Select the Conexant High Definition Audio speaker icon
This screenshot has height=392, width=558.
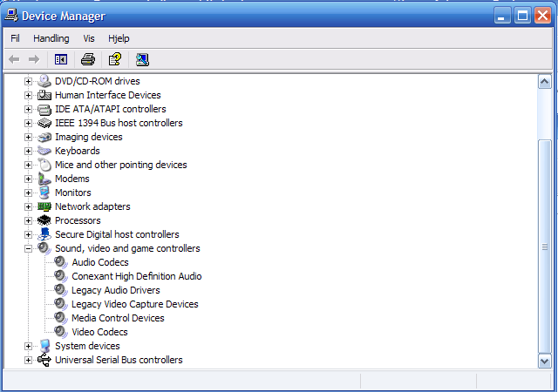(61, 276)
